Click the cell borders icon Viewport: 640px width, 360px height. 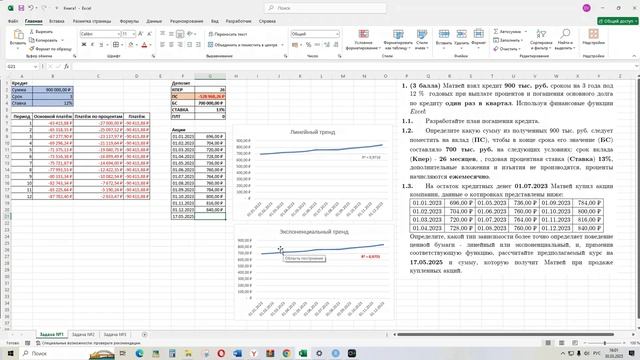(116, 44)
